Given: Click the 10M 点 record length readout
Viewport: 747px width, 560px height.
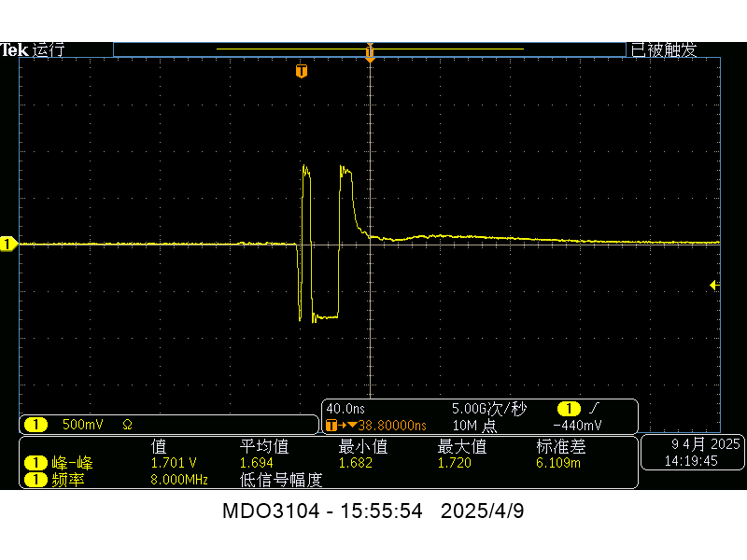Looking at the screenshot, I should pos(473,426).
